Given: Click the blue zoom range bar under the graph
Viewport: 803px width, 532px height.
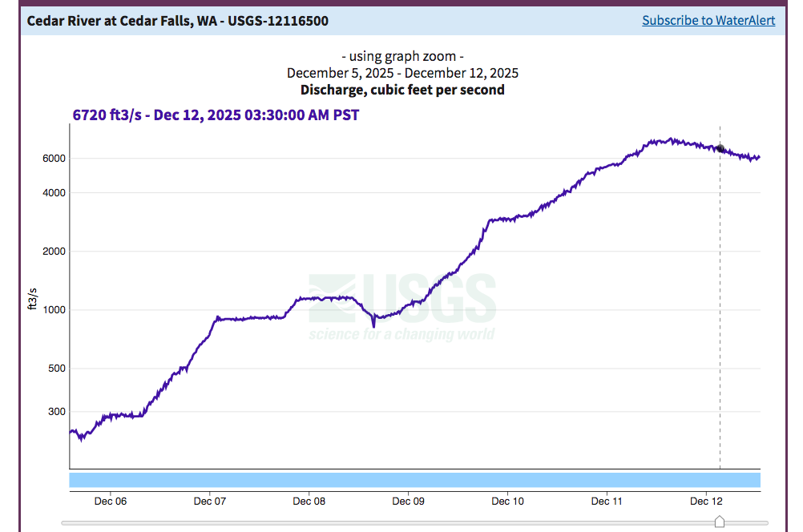Looking at the screenshot, I should pyautogui.click(x=414, y=480).
